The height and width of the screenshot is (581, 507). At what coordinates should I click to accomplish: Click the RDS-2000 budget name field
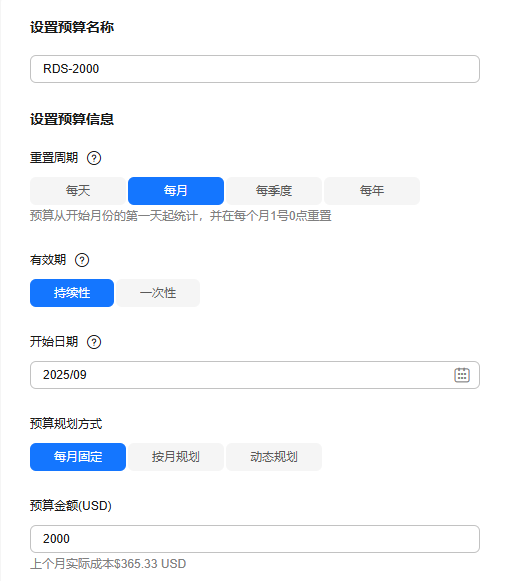pos(255,69)
